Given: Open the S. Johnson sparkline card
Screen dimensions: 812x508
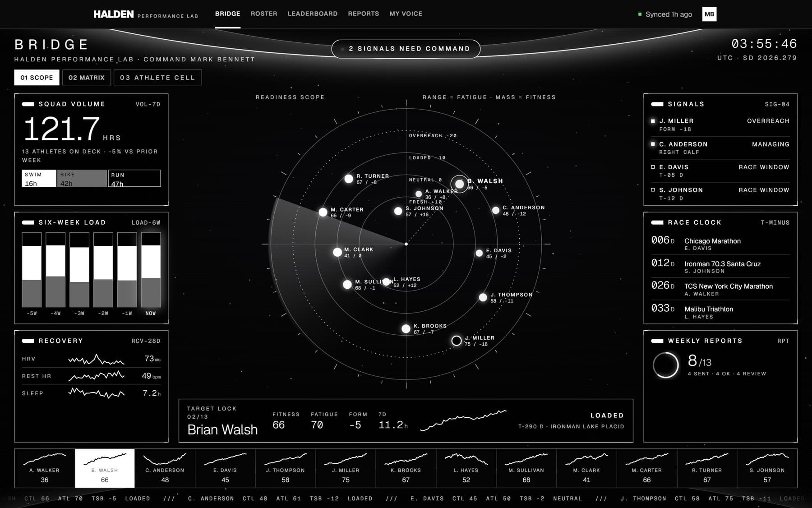Looking at the screenshot, I should [x=767, y=468].
